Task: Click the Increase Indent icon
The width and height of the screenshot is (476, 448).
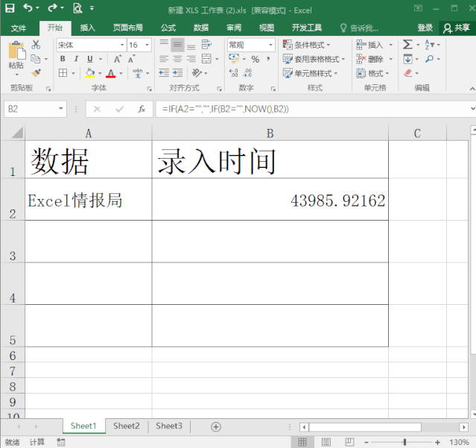Action: pos(177,73)
